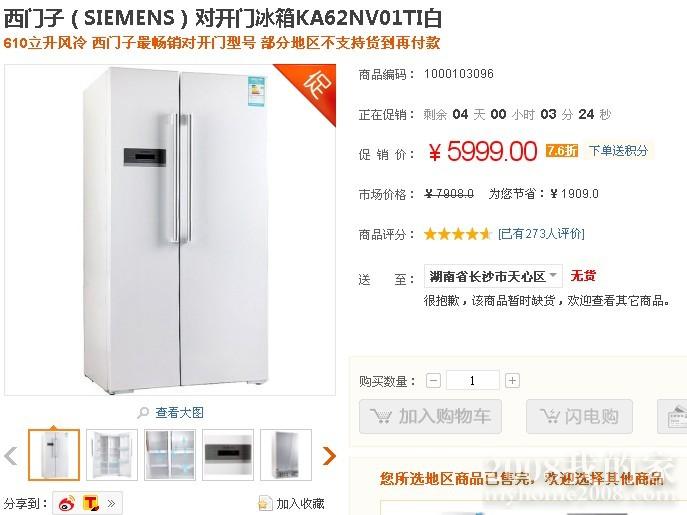
Task: Click 加入购物车 add to cart button
Action: point(430,416)
